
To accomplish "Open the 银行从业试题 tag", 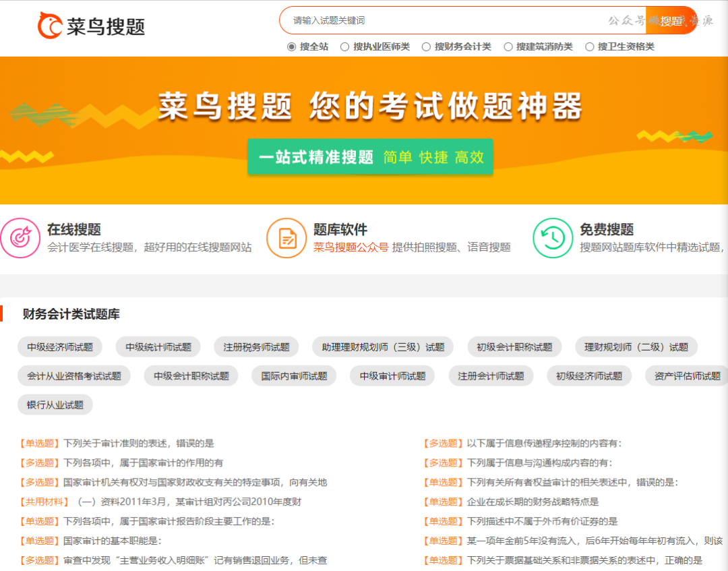I will pyautogui.click(x=55, y=404).
